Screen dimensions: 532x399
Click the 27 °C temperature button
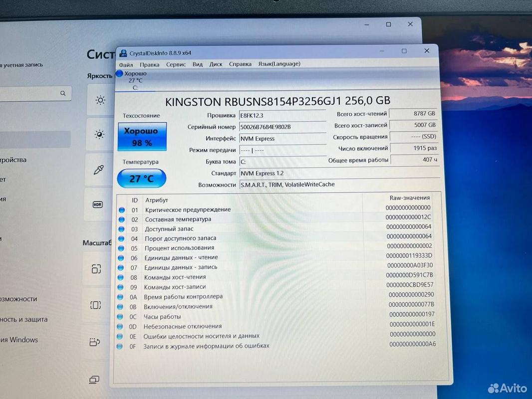pos(141,179)
